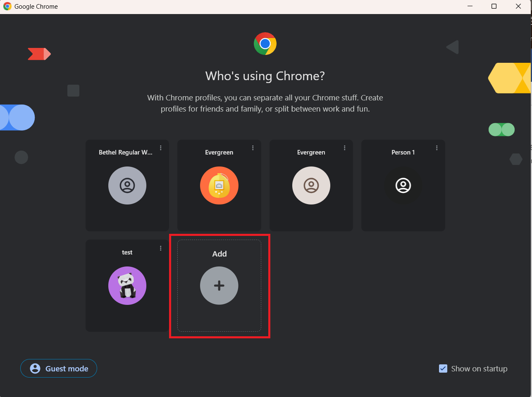Click the beige Evergreen profile avatar
This screenshot has height=397, width=532.
click(x=311, y=185)
